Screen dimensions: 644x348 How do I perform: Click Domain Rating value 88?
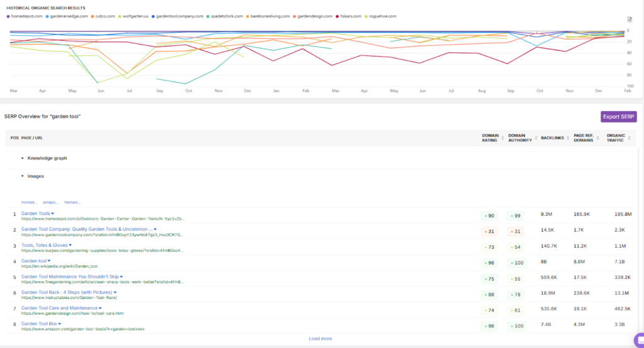tap(489, 294)
